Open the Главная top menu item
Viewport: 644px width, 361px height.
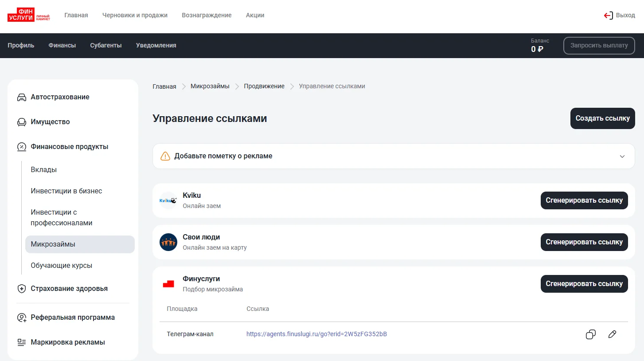click(x=76, y=15)
